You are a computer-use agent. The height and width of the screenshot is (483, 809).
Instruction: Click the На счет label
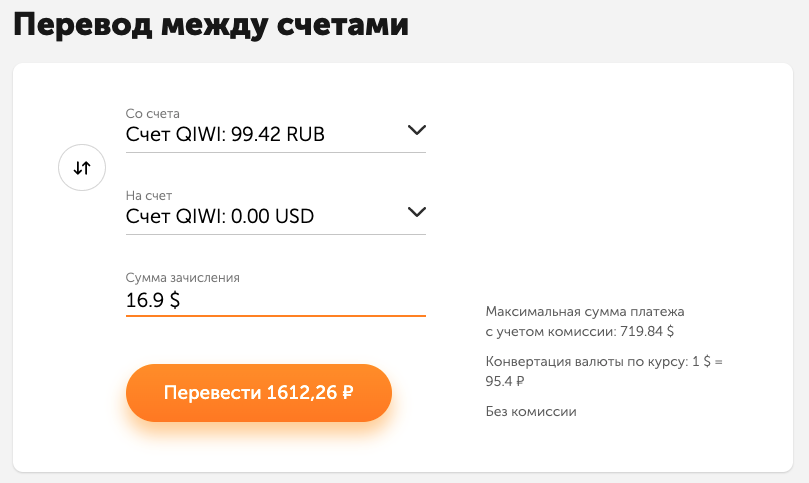tap(149, 196)
